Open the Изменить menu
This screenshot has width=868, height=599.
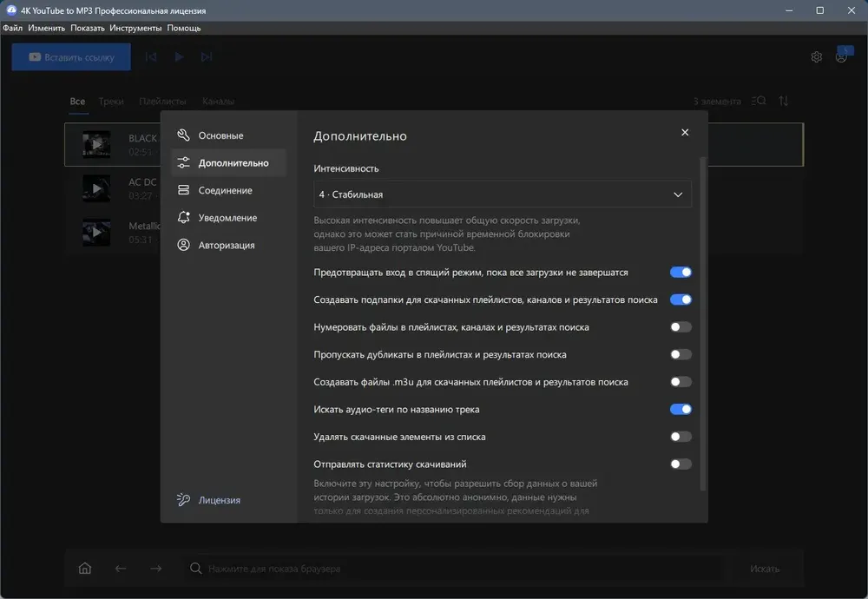pos(47,28)
